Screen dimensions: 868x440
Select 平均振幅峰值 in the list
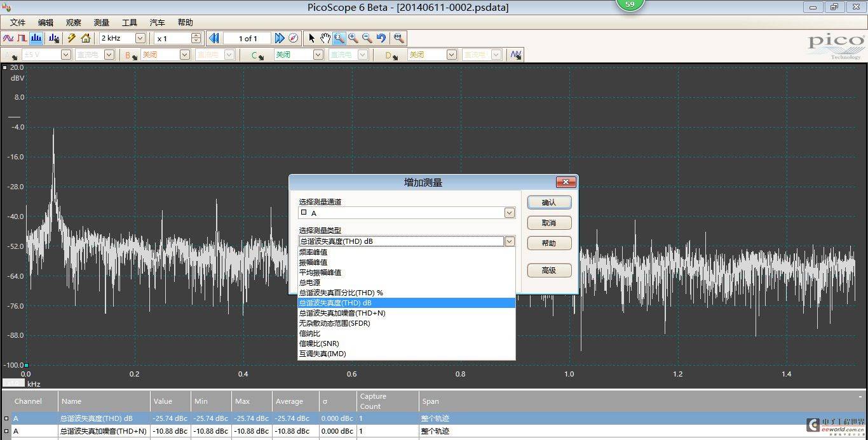(x=406, y=272)
